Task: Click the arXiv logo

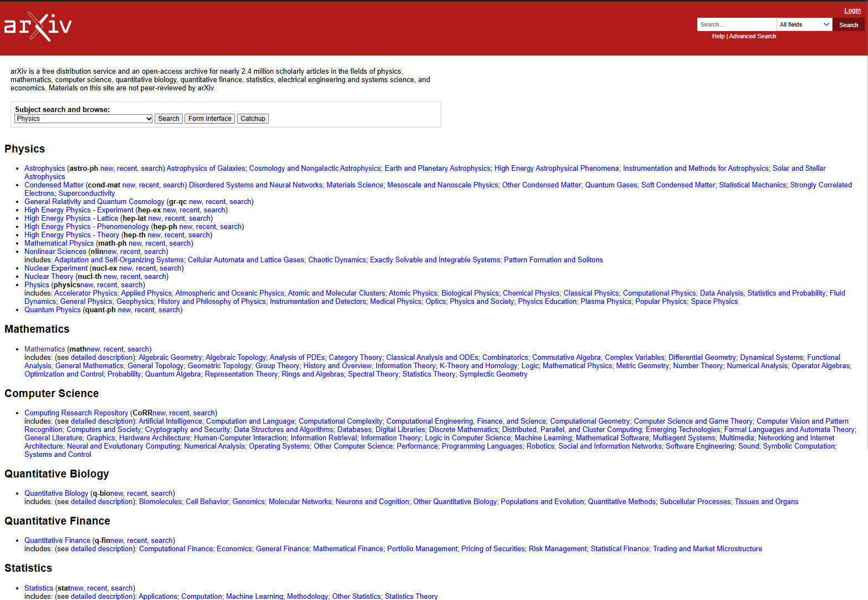Action: [x=37, y=26]
